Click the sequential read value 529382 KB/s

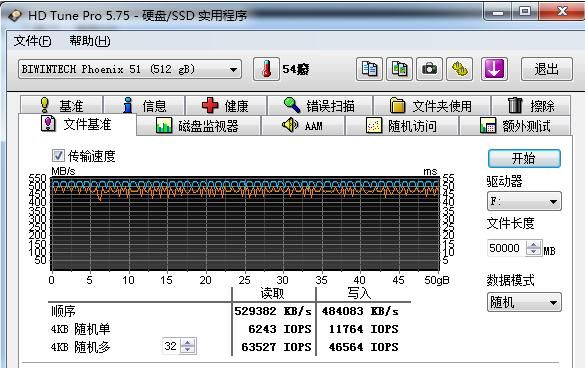coord(273,311)
